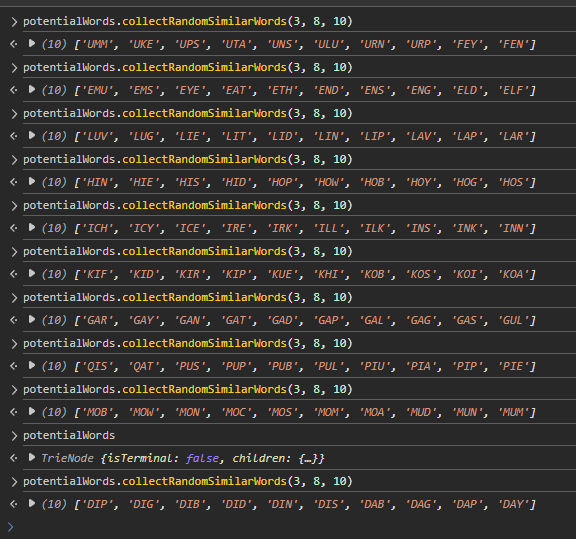Image resolution: width=576 pixels, height=539 pixels.
Task: Expand the array starting with 'ICH'
Action: click(32, 228)
